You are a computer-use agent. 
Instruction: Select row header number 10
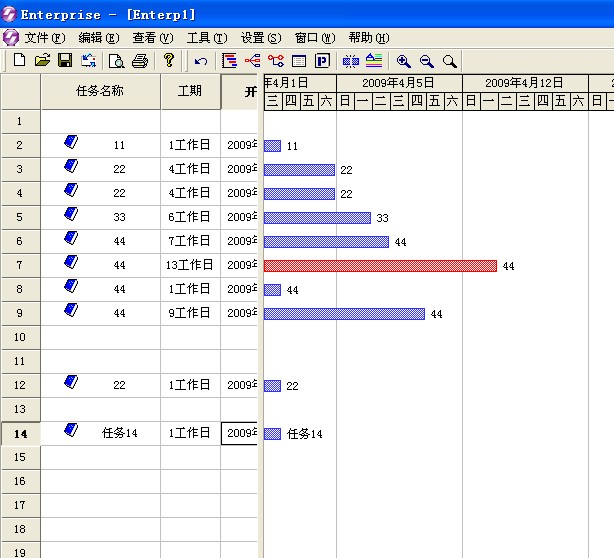(20, 337)
